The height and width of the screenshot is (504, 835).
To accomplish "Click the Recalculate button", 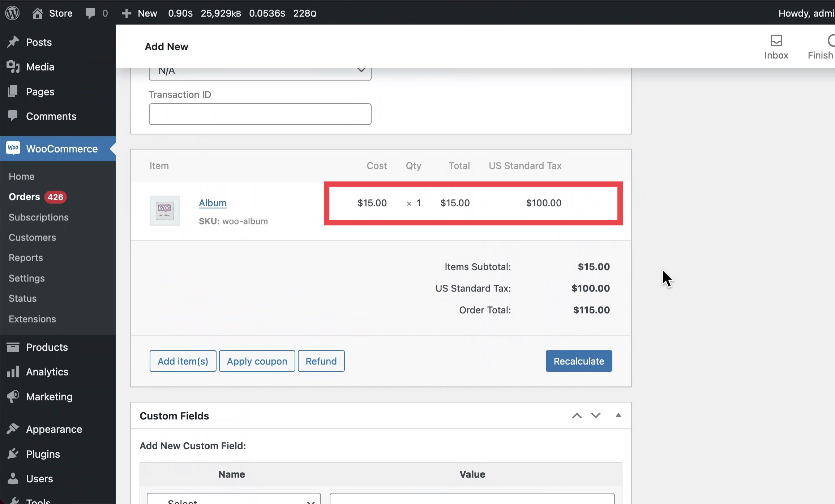I will click(579, 361).
